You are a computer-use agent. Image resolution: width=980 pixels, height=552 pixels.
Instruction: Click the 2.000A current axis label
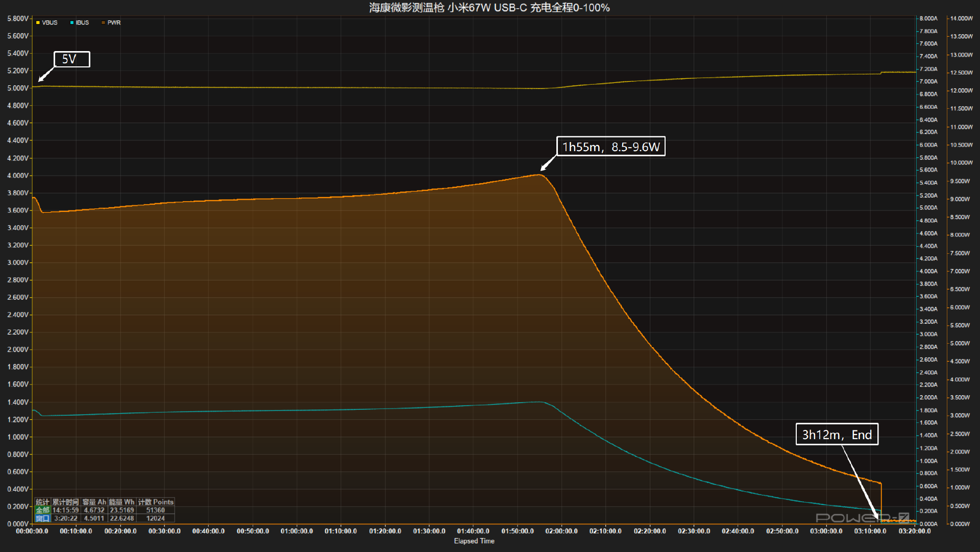928,397
